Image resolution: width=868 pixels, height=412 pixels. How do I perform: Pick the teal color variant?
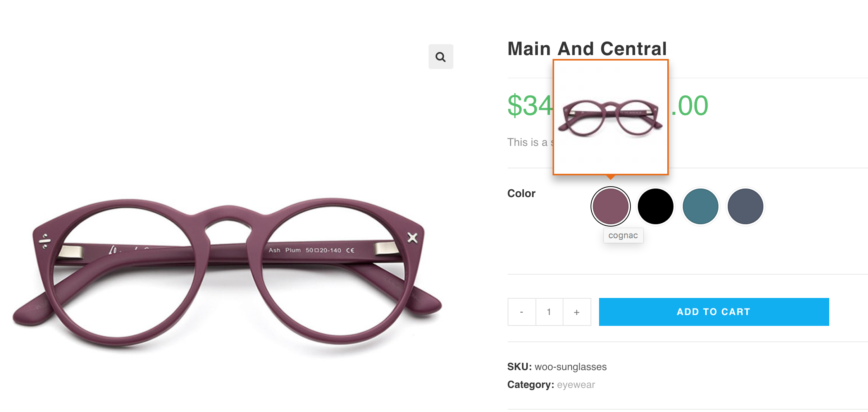[701, 206]
